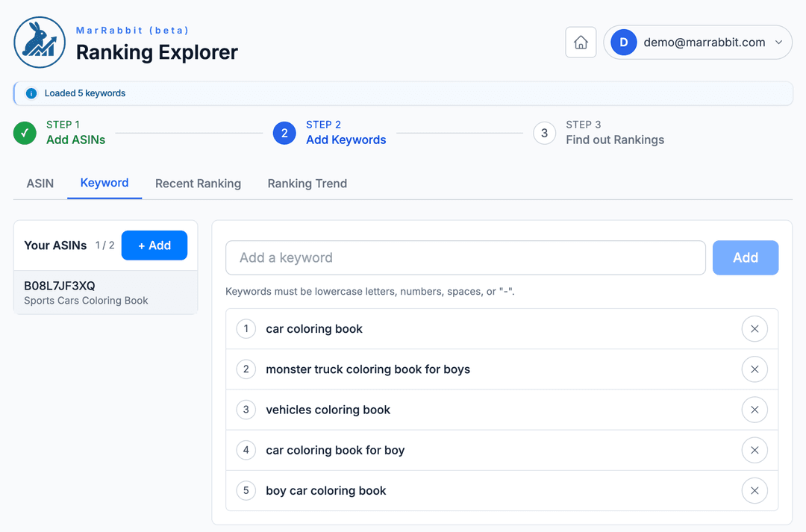Click the blue D user avatar
The width and height of the screenshot is (806, 532).
point(623,43)
